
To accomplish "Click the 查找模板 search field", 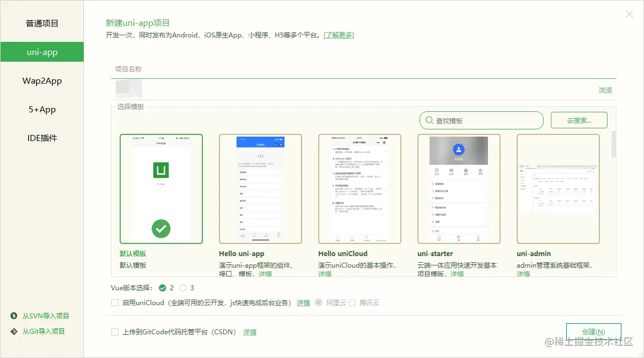I will (481, 120).
